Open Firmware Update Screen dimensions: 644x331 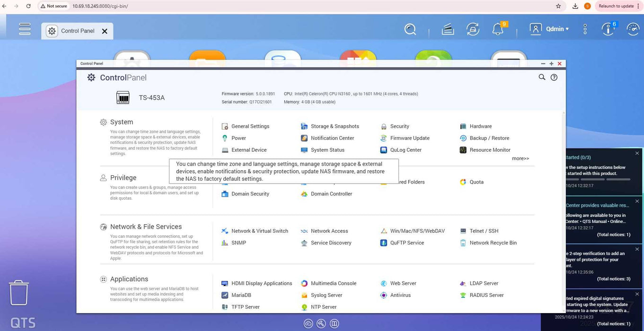tap(405, 138)
